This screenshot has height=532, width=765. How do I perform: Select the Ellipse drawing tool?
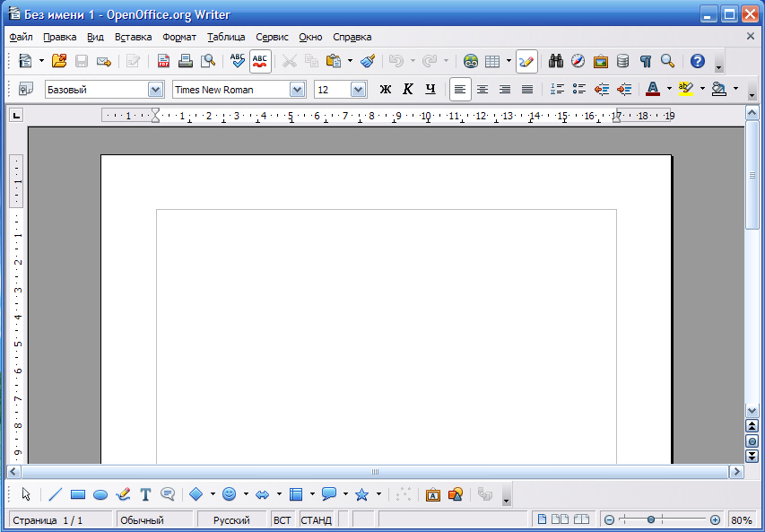coord(100,494)
